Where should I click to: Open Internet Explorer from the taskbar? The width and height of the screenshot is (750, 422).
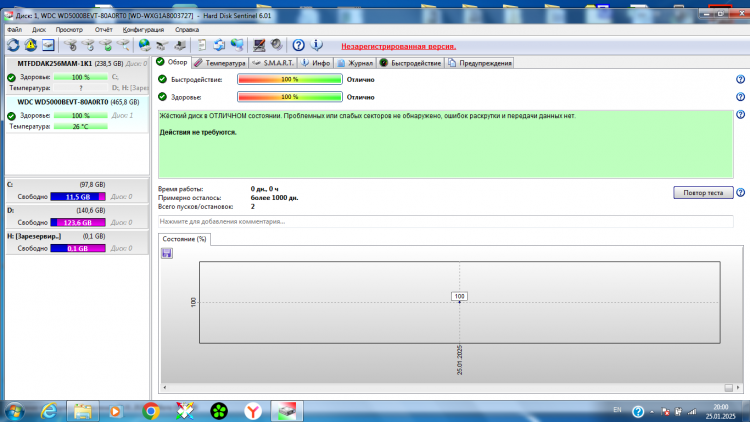[x=49, y=411]
